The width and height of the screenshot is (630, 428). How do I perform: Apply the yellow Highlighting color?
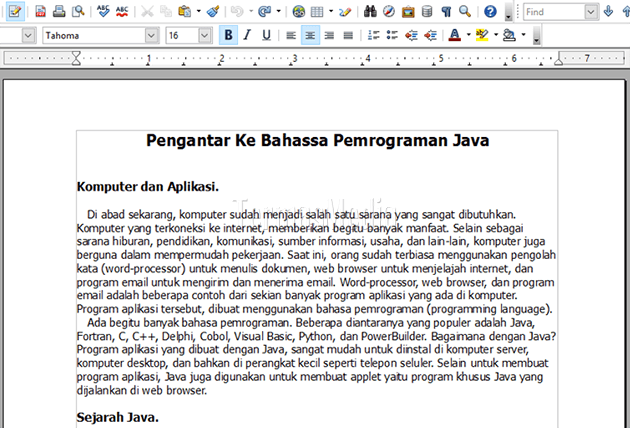pos(482,35)
